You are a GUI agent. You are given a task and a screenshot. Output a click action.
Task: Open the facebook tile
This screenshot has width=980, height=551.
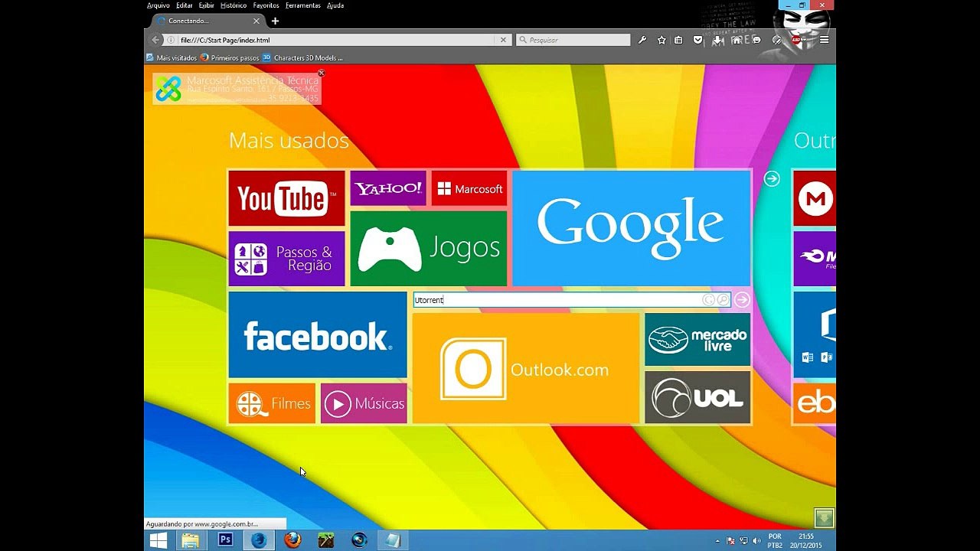tap(318, 334)
